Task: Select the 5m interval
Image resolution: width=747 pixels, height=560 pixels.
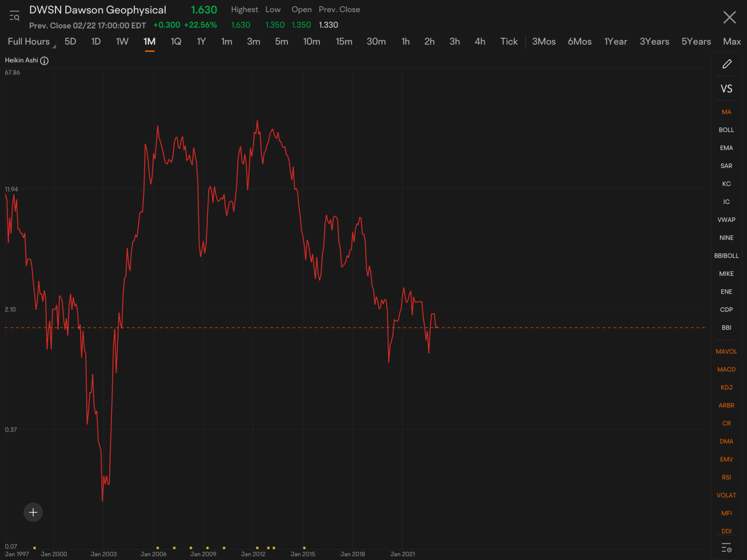Action: coord(282,42)
